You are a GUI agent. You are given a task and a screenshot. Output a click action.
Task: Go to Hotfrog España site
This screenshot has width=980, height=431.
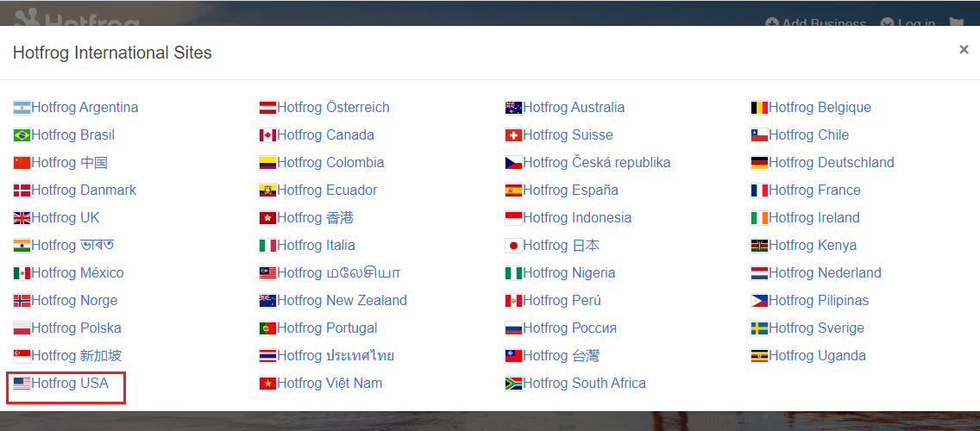570,190
